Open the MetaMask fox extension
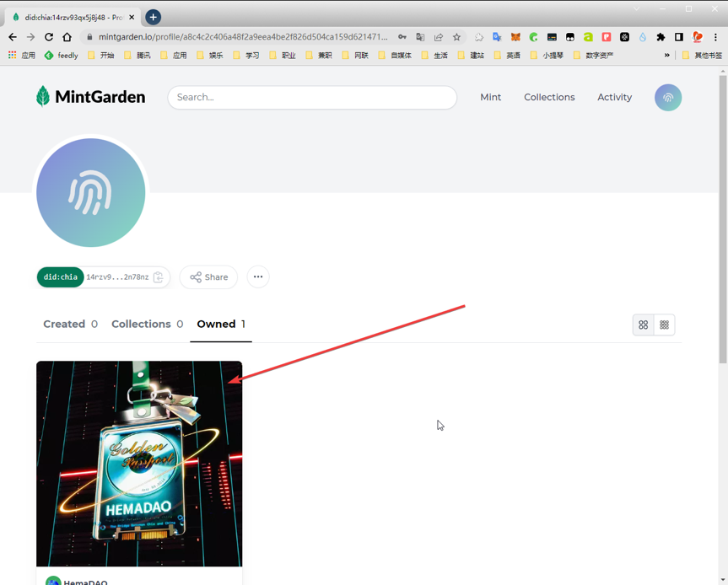 [x=515, y=37]
